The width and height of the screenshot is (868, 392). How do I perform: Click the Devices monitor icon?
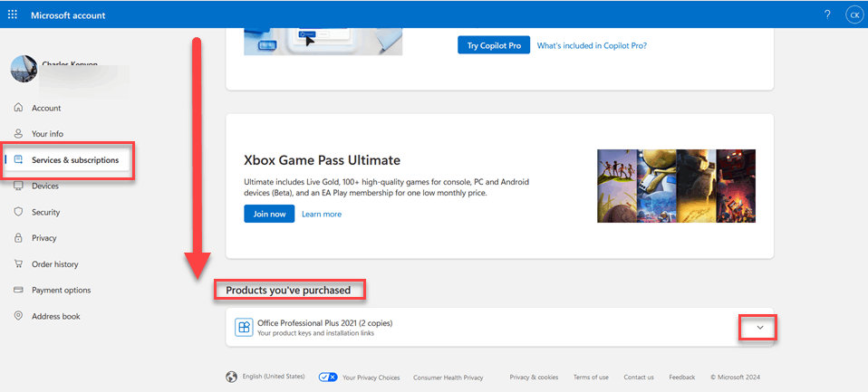point(18,186)
